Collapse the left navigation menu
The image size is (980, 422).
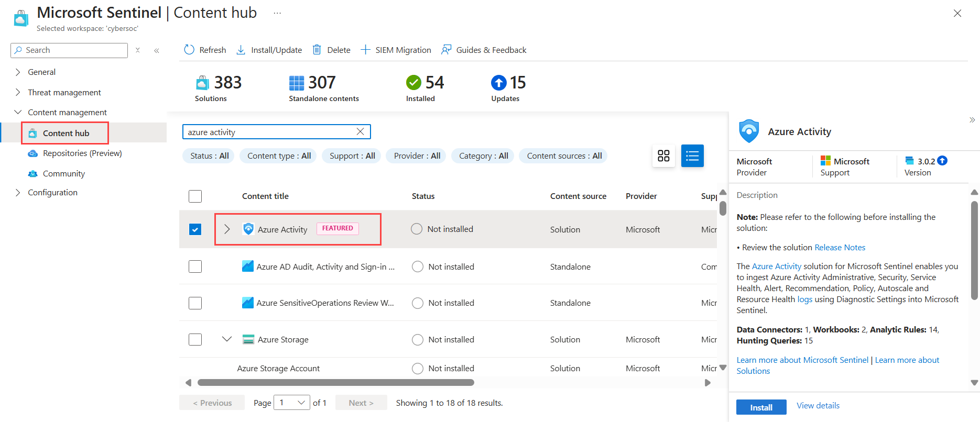(157, 50)
